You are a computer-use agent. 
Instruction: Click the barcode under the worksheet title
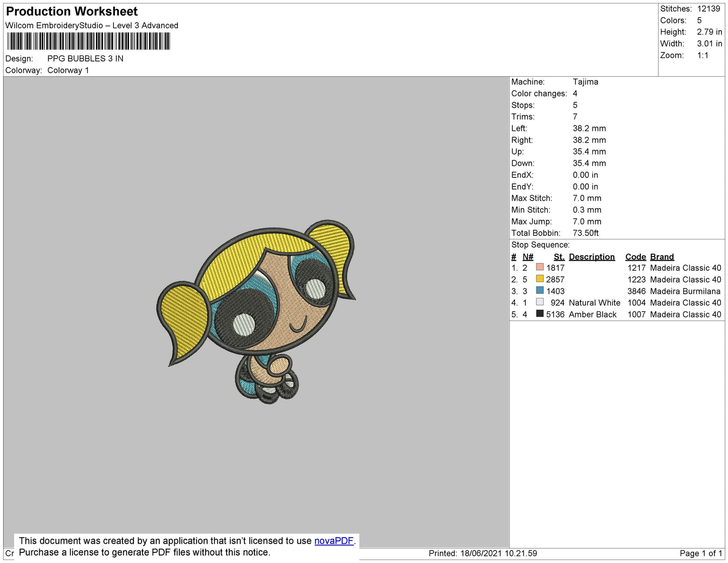(89, 41)
